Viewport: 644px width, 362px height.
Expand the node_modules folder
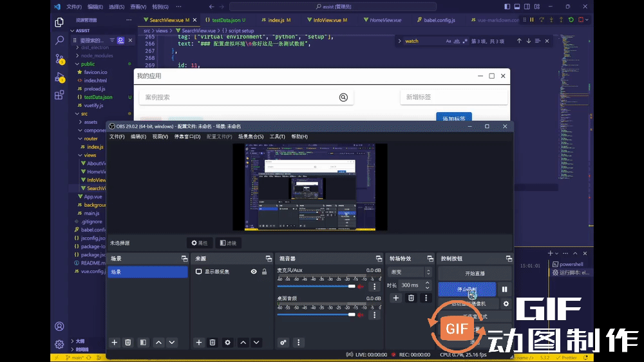(x=97, y=55)
